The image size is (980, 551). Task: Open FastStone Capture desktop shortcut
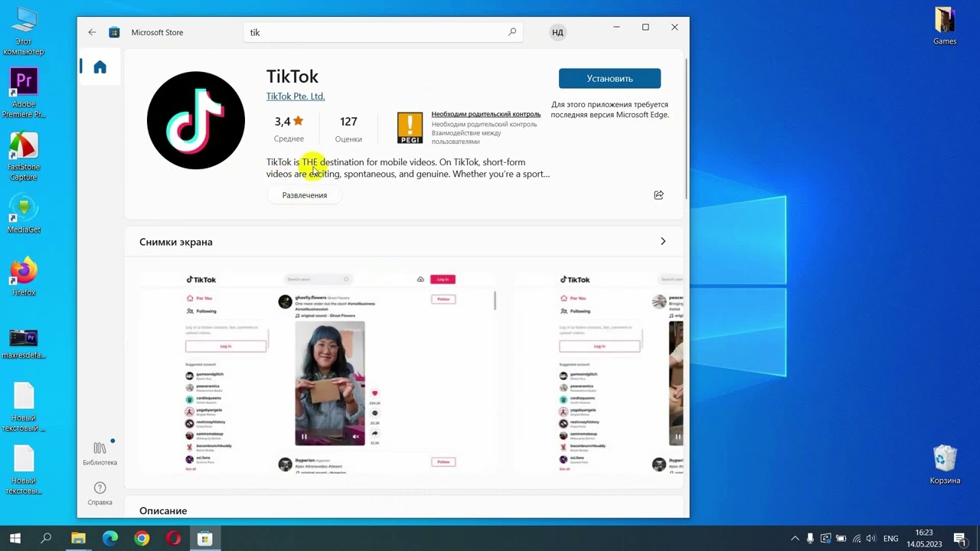(x=24, y=157)
